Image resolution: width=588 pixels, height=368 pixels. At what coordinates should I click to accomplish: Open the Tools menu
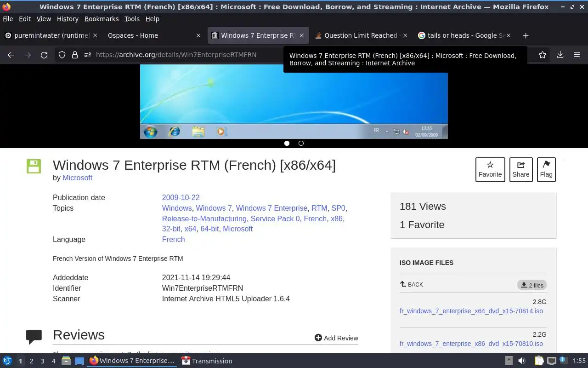pyautogui.click(x=132, y=19)
